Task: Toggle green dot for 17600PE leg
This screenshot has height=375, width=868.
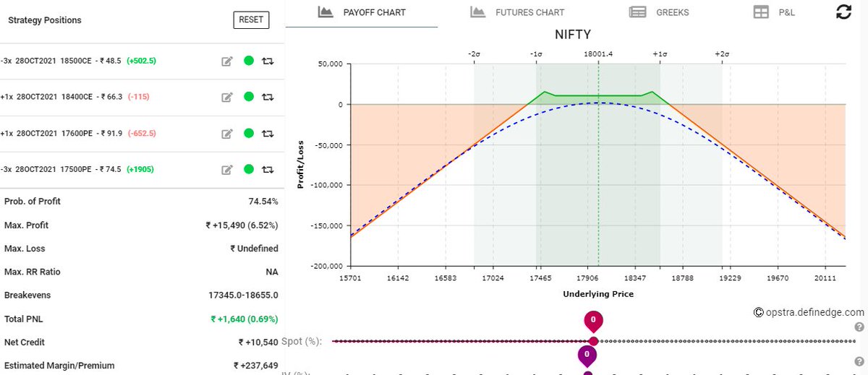Action: pyautogui.click(x=249, y=133)
